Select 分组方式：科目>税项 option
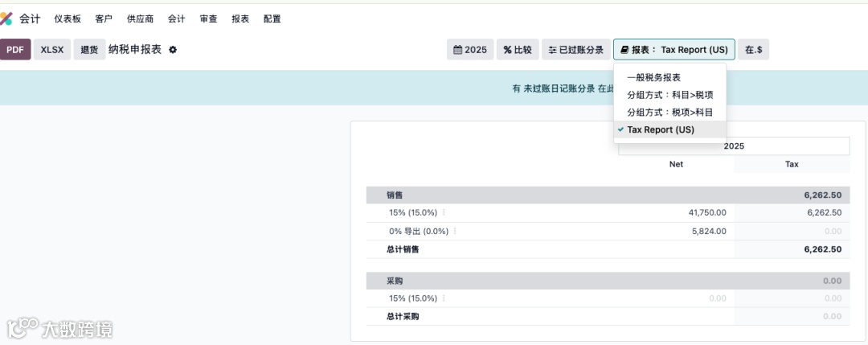This screenshot has width=868, height=345. (669, 95)
